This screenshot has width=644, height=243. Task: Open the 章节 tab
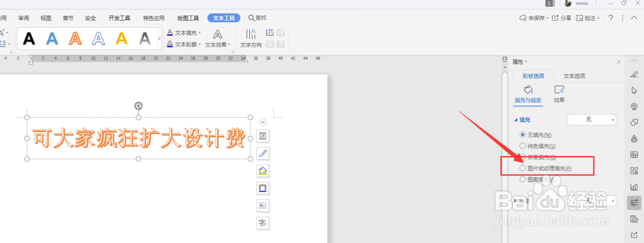(x=68, y=18)
